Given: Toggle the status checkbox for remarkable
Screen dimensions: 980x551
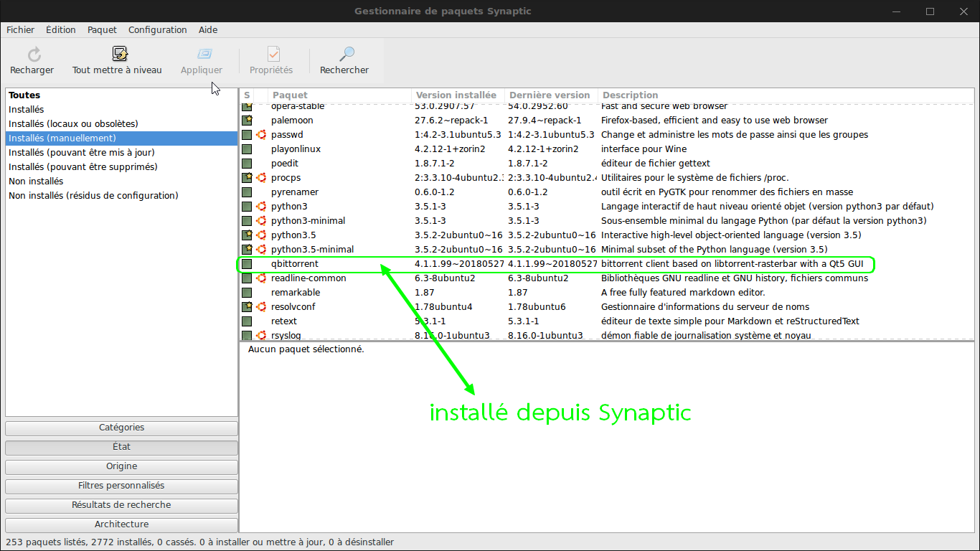Looking at the screenshot, I should tap(247, 293).
